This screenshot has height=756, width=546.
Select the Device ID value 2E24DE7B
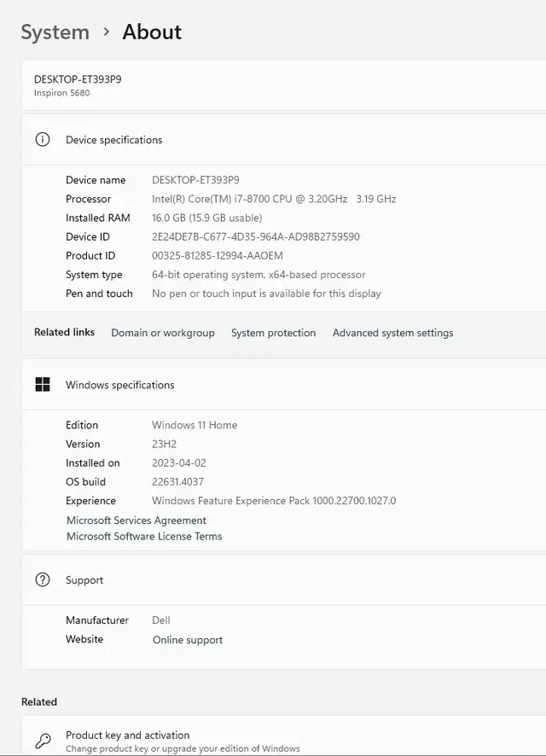point(256,236)
